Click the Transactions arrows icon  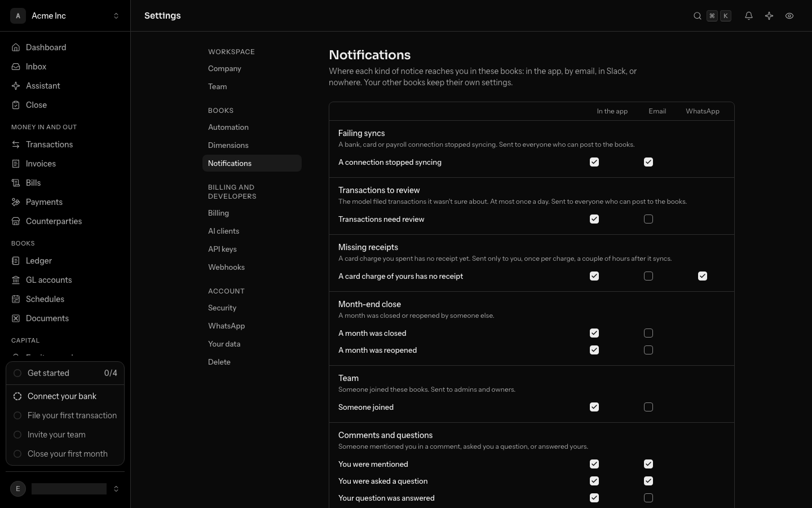16,144
